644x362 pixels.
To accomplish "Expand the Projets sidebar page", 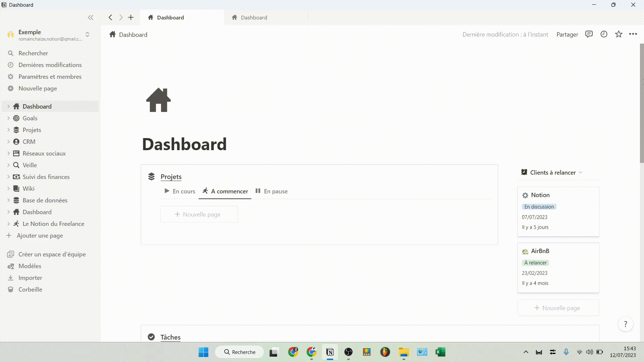I will 8,130.
